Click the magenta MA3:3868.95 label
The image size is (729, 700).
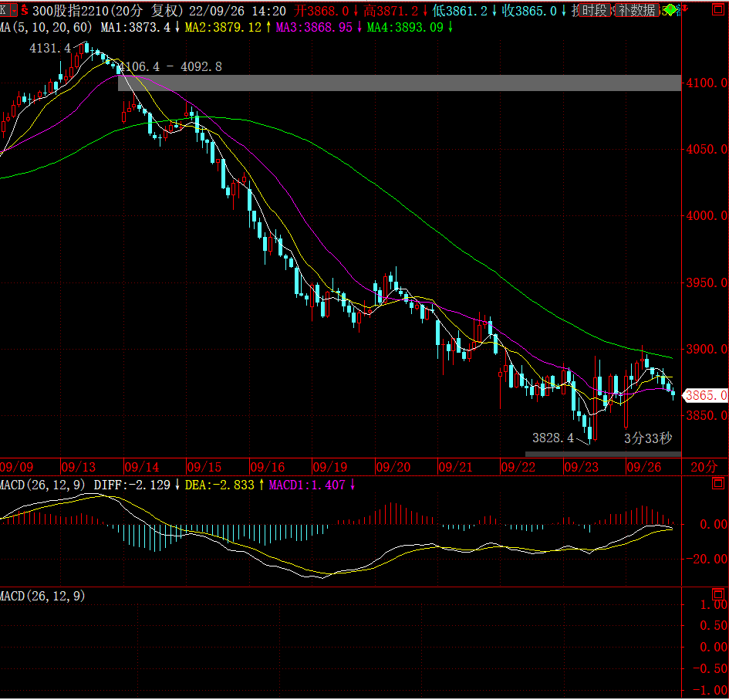(x=314, y=28)
